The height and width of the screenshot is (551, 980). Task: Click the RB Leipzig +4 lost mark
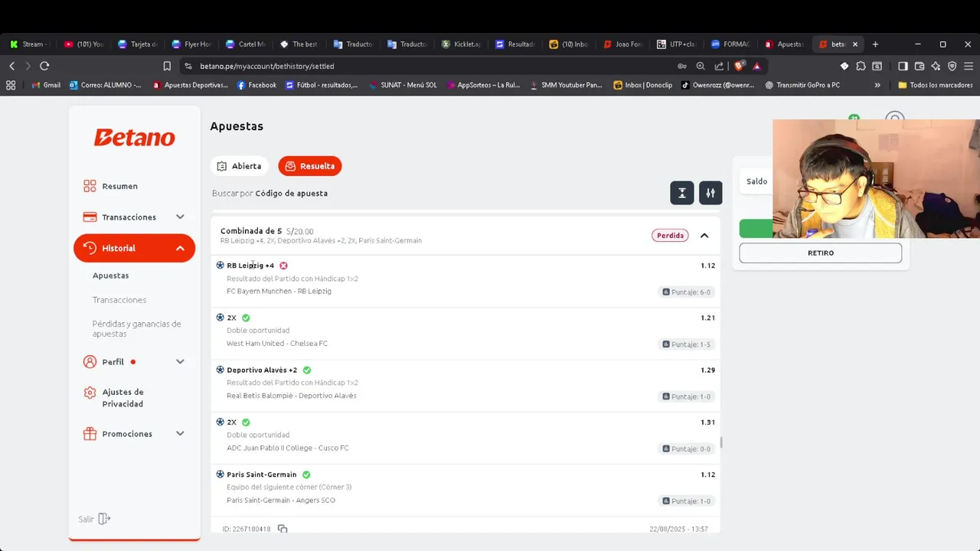pyautogui.click(x=283, y=266)
